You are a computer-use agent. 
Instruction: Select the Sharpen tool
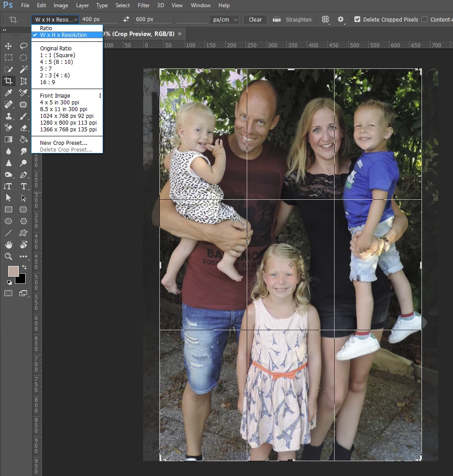click(x=9, y=163)
